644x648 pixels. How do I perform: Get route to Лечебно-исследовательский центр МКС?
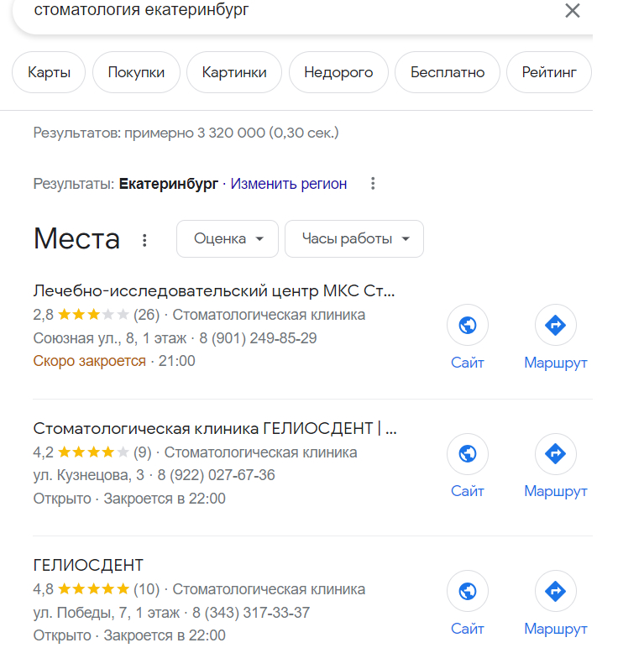click(x=555, y=326)
